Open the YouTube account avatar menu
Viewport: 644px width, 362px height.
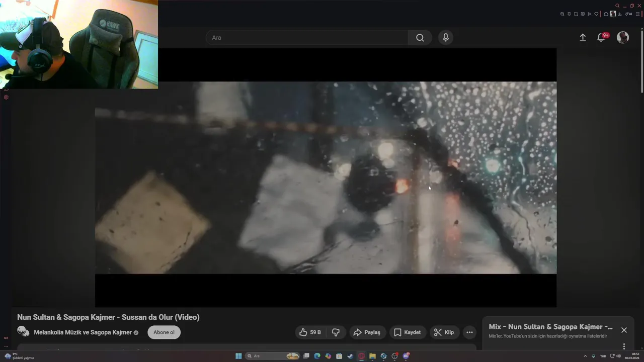pyautogui.click(x=623, y=38)
